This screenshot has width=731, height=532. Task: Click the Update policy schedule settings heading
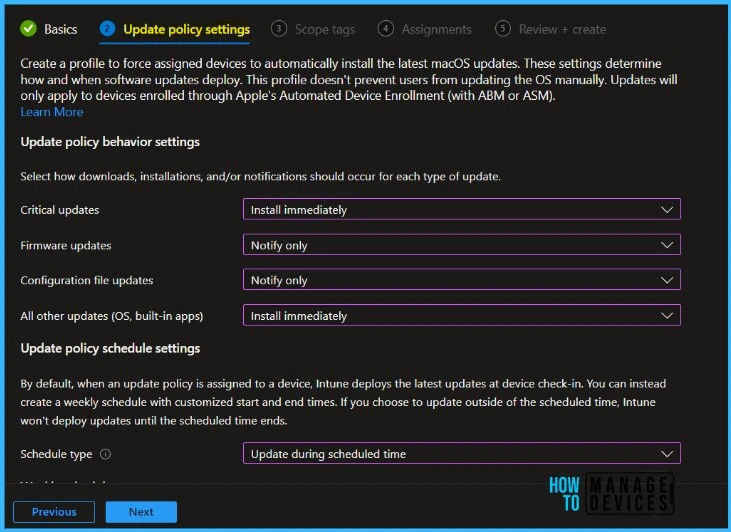110,348
